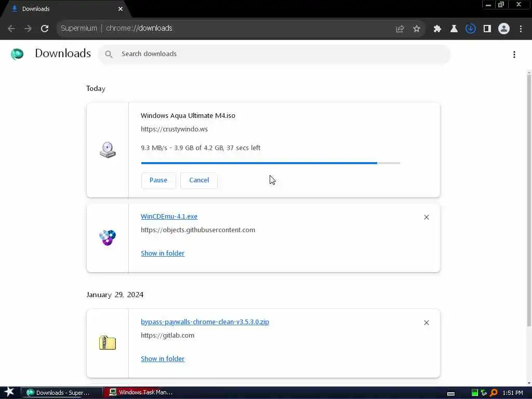Open bypass-paywalls-chrome-clean-v3.5.3.0.zip link
The width and height of the screenshot is (532, 399).
coord(205,322)
